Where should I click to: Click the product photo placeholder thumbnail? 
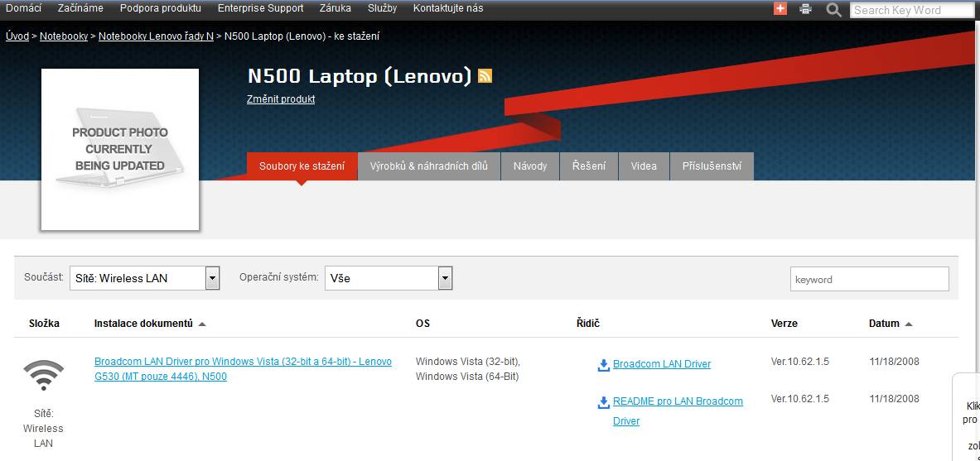point(120,149)
